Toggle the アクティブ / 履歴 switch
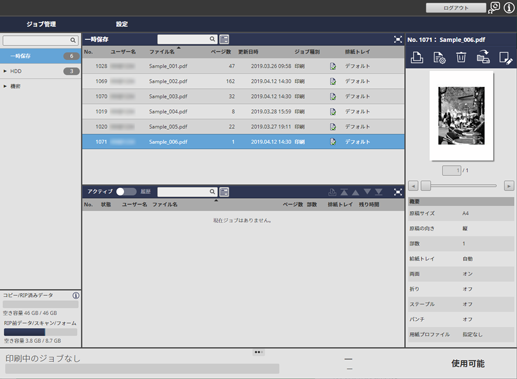The image size is (517, 379). point(126,192)
